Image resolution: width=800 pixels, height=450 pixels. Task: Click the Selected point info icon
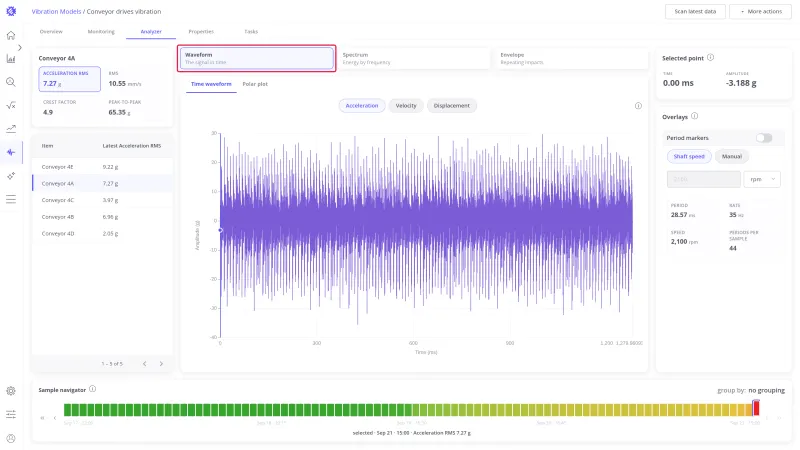[710, 58]
